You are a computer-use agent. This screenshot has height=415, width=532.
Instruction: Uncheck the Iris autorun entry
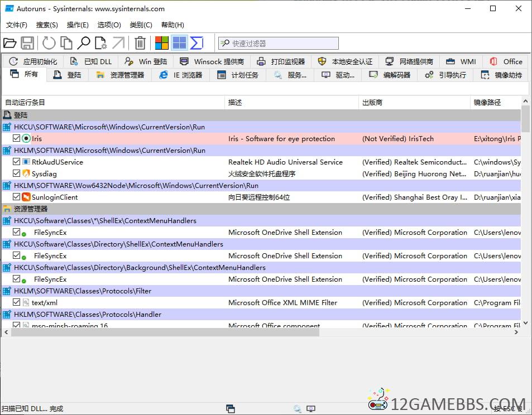point(16,138)
